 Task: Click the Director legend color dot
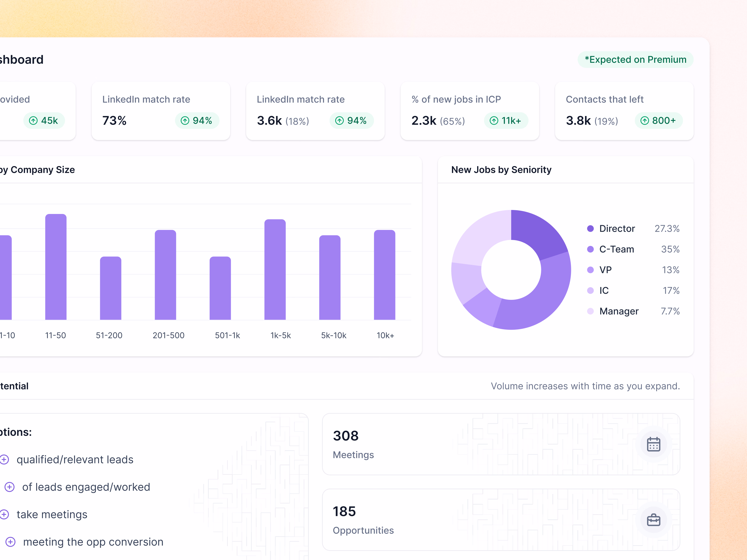pos(590,228)
